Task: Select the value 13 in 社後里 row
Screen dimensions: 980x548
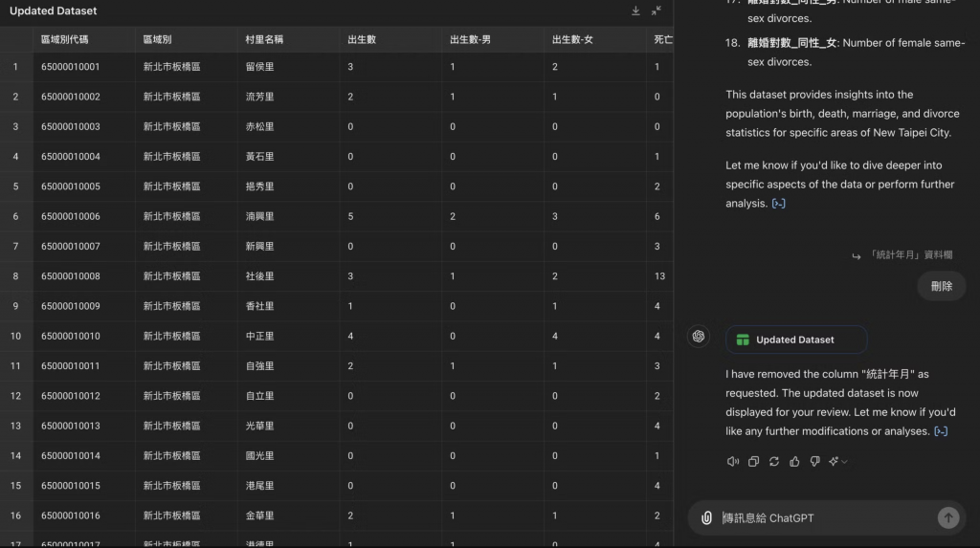Action: click(659, 276)
